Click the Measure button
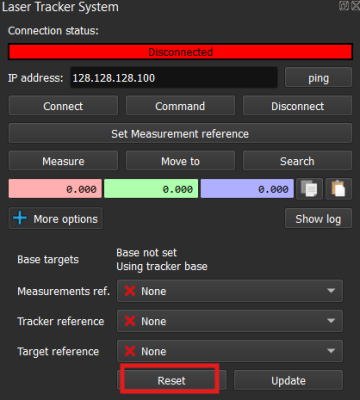Screen dimensions: 360x400 [63, 161]
